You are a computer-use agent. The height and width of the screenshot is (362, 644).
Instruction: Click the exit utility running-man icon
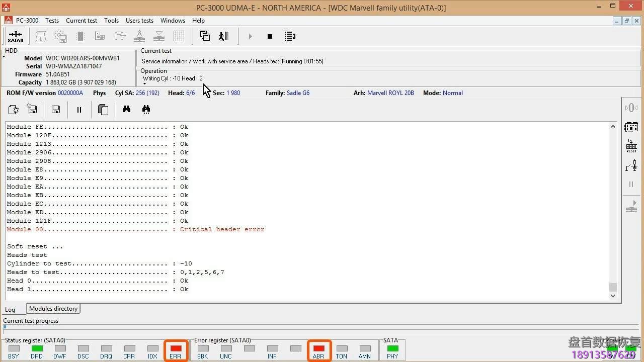224,36
